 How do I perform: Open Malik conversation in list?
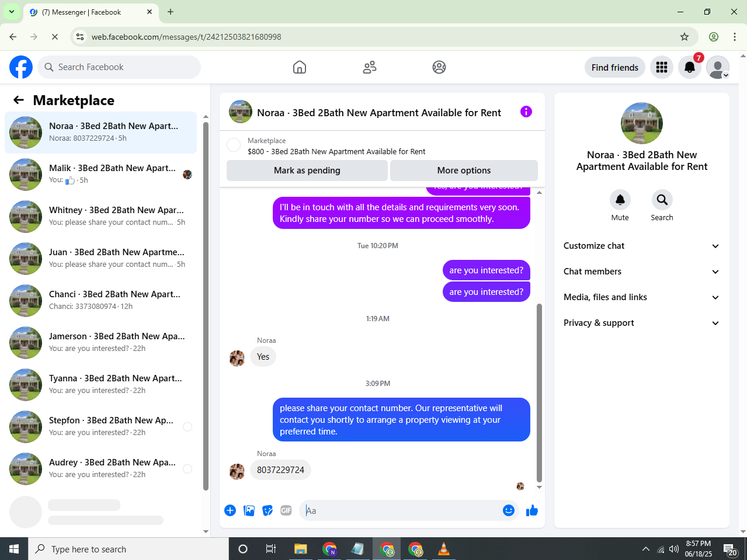click(101, 175)
